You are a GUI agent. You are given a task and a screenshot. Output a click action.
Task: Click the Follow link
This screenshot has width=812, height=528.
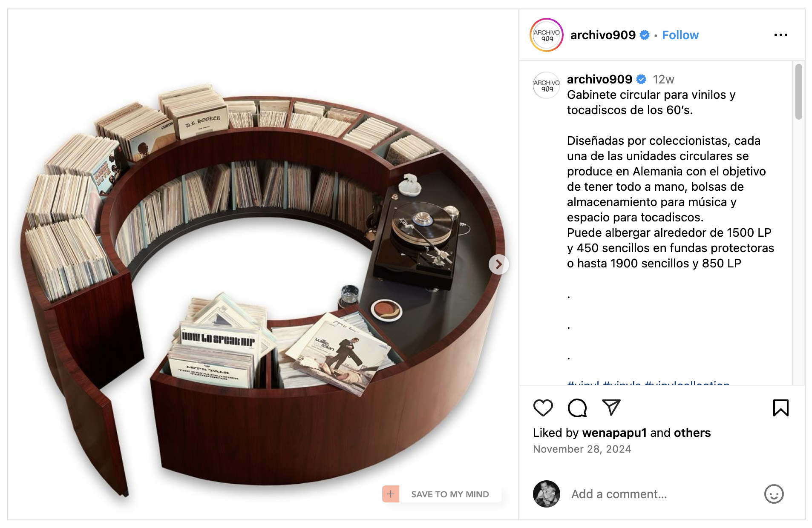coord(680,35)
